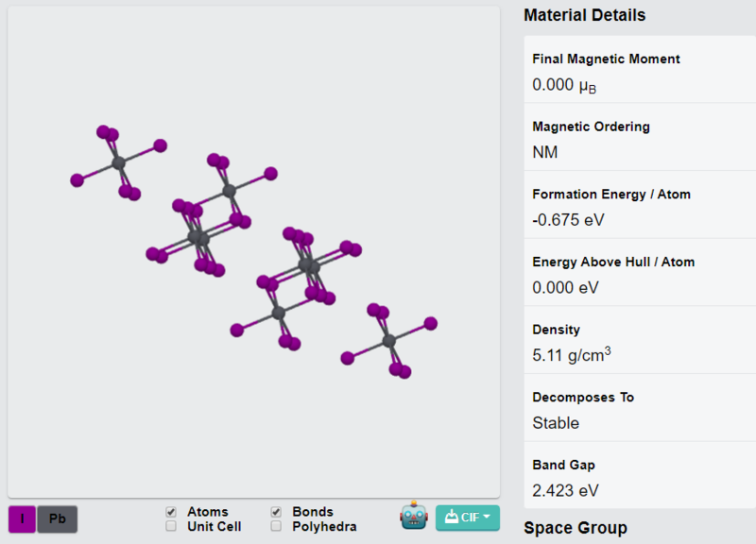
Task: Click the iodine atom at far right of structure
Action: [431, 323]
